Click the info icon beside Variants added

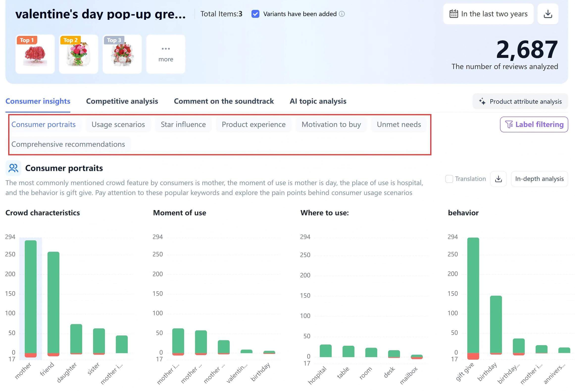(342, 14)
